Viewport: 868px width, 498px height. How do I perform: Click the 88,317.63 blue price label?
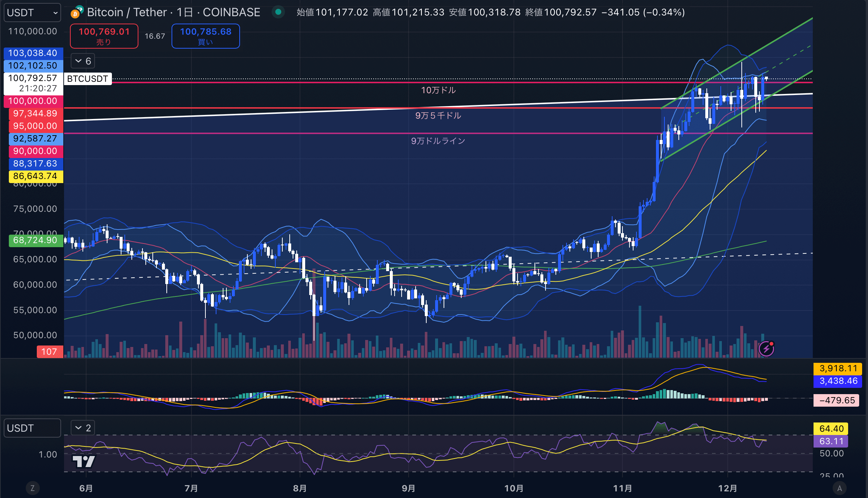click(36, 164)
